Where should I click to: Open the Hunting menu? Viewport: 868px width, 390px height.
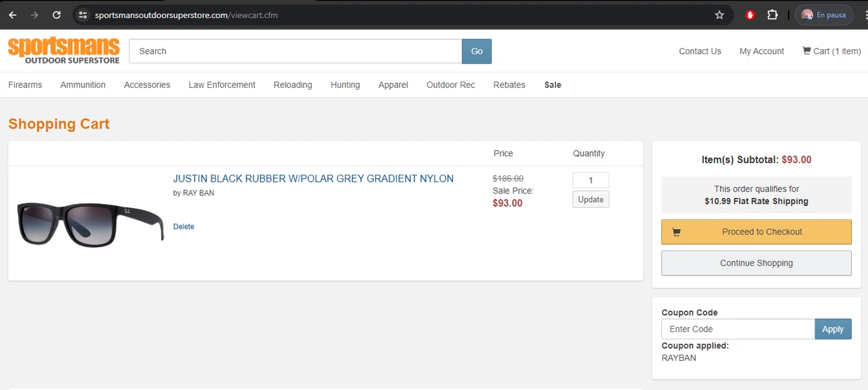point(345,84)
